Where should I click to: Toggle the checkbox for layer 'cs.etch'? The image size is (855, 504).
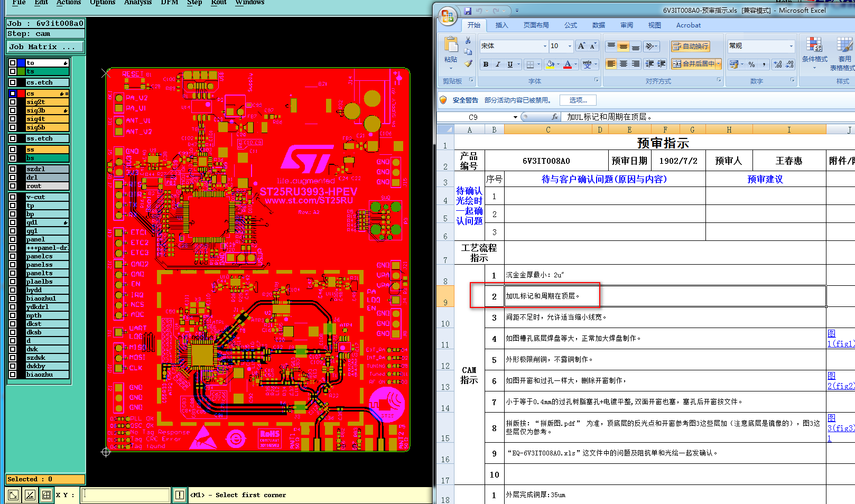point(13,82)
